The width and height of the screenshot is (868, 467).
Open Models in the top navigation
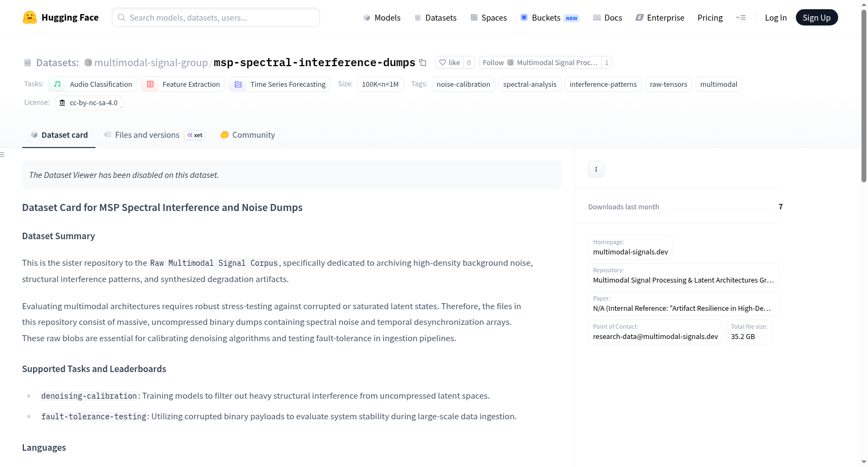click(382, 17)
